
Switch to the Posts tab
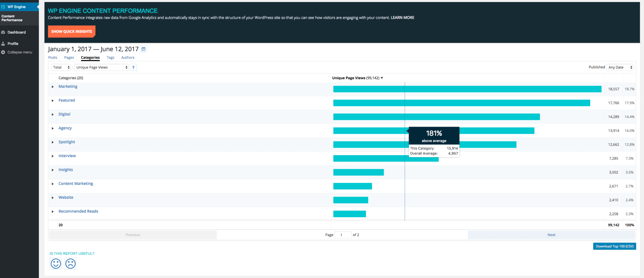click(53, 58)
